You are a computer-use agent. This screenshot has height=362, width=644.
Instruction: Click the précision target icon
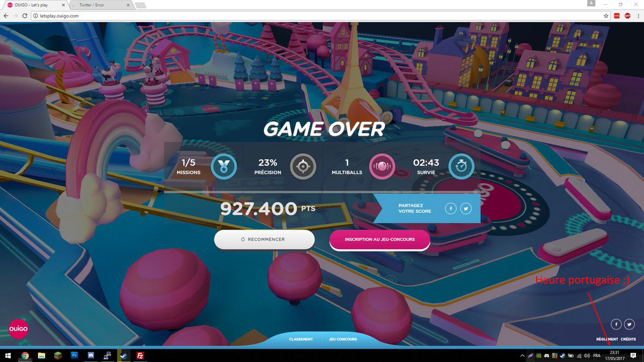tap(303, 167)
